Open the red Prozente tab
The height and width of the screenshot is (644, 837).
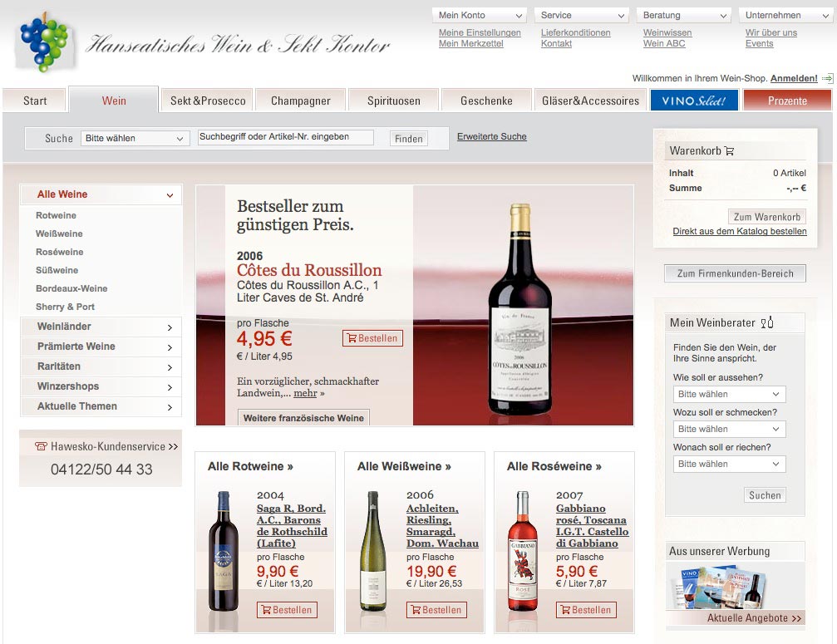point(787,101)
